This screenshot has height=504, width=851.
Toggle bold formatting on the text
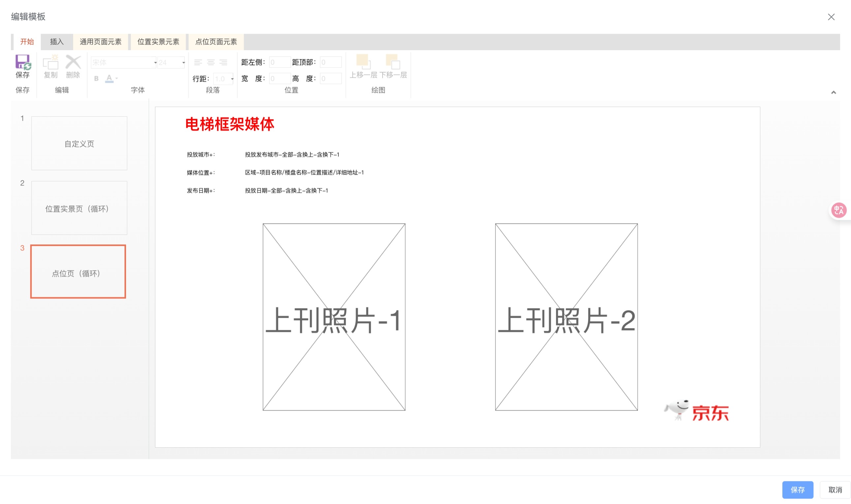point(96,79)
